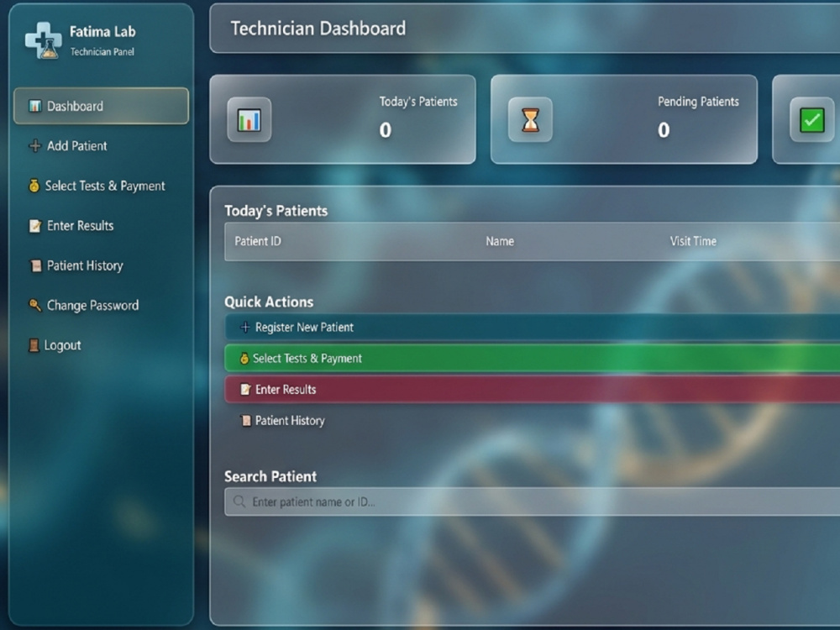This screenshot has height=630, width=840.
Task: Click the Dashboard bar chart sidebar icon
Action: click(35, 106)
